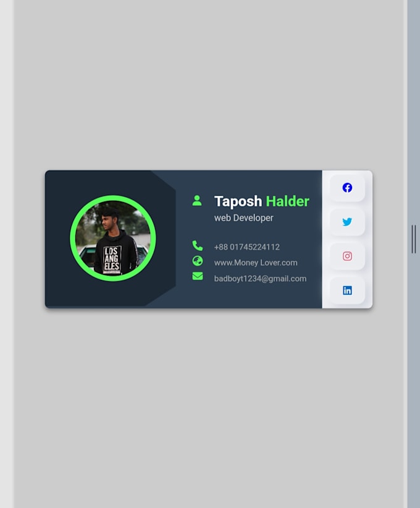Click the empty gray canvas above the card

click(x=211, y=84)
